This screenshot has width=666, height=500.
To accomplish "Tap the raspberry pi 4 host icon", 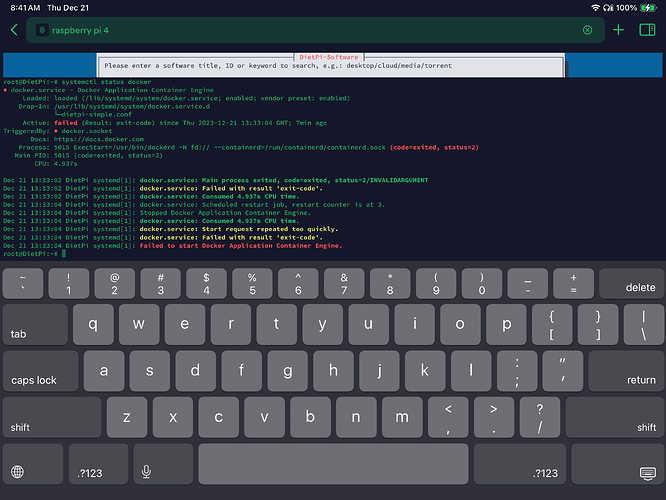I will (x=42, y=30).
